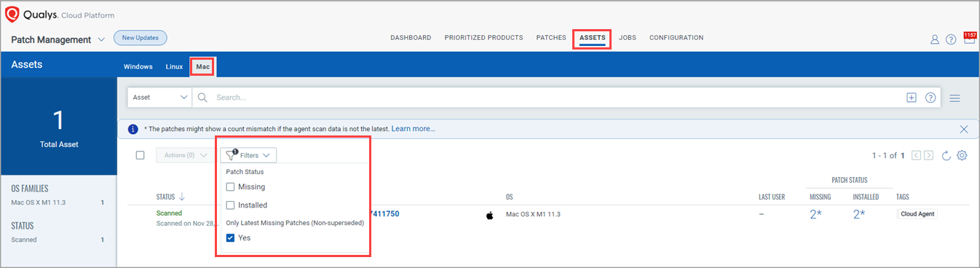Dismiss the patch count mismatch notice
Image resolution: width=980 pixels, height=268 pixels.
[x=964, y=129]
